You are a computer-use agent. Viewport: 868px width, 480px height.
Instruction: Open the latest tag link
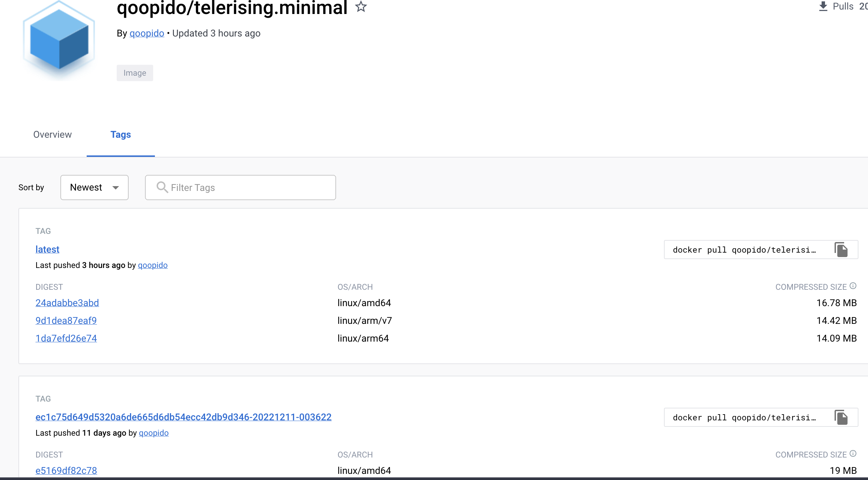point(47,250)
